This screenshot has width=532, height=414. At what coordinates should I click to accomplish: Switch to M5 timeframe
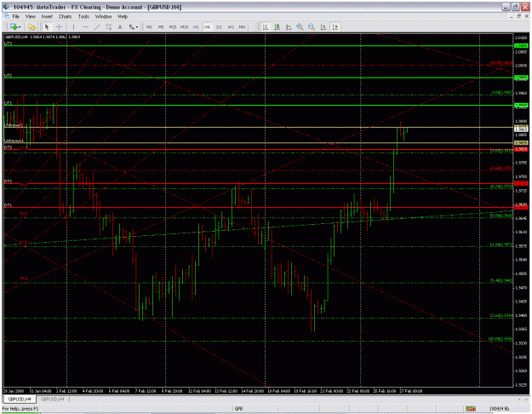(161, 26)
